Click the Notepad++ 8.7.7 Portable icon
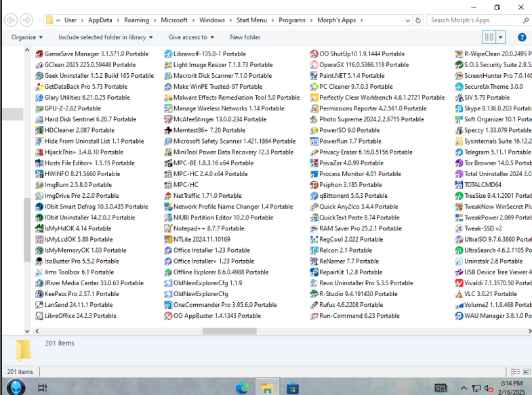The width and height of the screenshot is (532, 395). click(x=168, y=228)
